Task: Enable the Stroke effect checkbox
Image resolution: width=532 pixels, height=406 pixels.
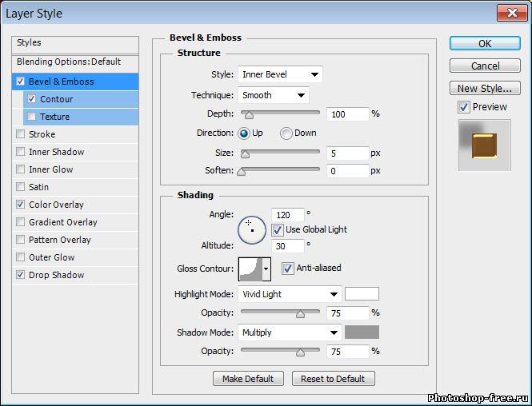Action: point(21,134)
